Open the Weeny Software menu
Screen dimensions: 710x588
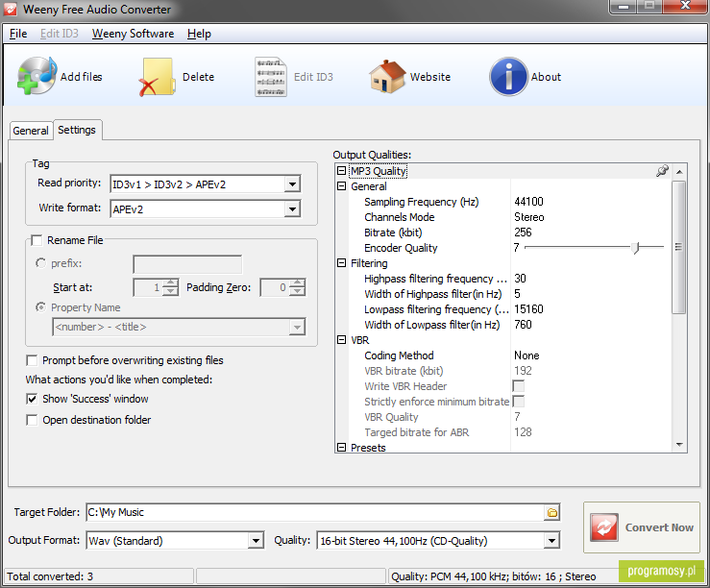coord(134,34)
